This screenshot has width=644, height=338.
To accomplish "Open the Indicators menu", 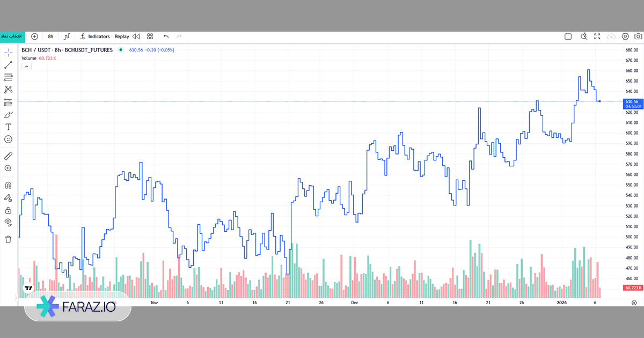I will 95,36.
